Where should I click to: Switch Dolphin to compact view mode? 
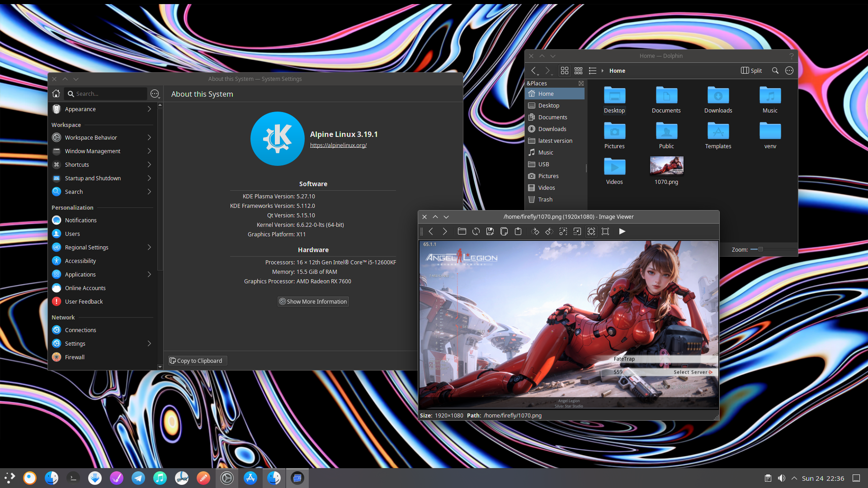click(578, 70)
